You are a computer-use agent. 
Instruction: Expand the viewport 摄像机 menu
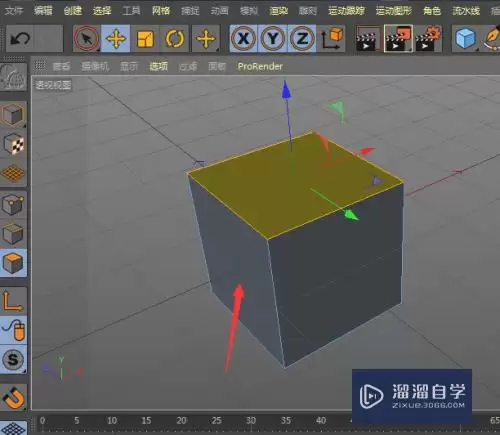point(95,66)
